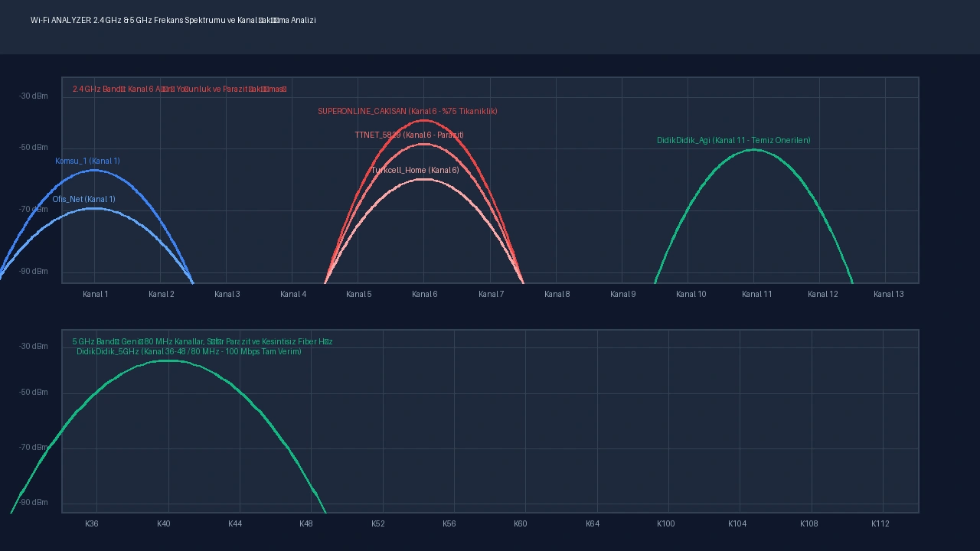Image resolution: width=980 pixels, height=551 pixels.
Task: Click the K52 axis label
Action: (x=378, y=523)
